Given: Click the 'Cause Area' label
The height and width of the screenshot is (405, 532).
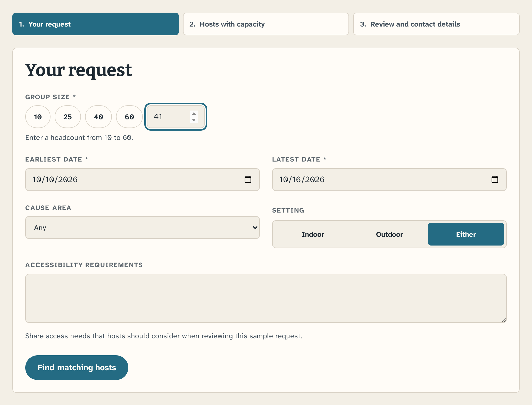Looking at the screenshot, I should (48, 208).
